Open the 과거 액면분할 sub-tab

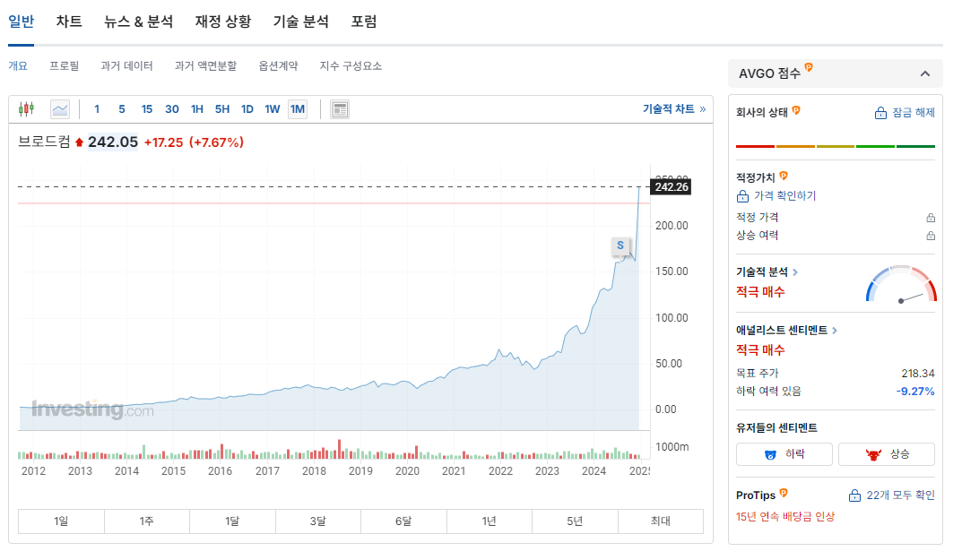205,65
